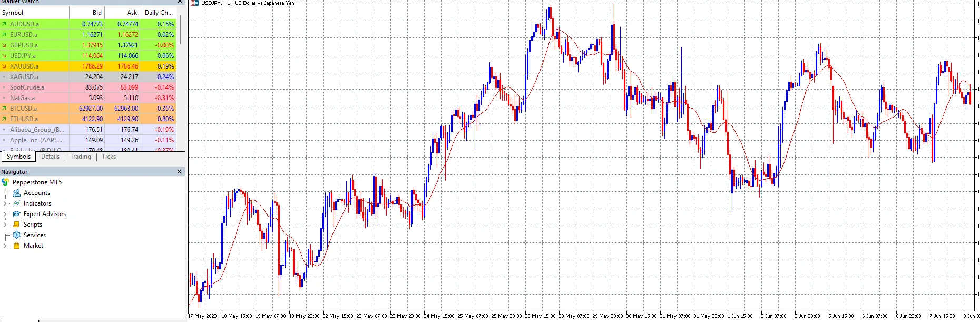Select the BTCUSD.a symbol row

coord(87,109)
